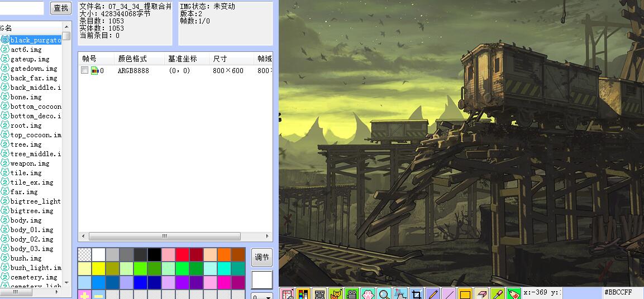Image resolution: width=644 pixels, height=299 pixels.
Task: Click the list scrollbar's left arrow
Action: coord(84,237)
